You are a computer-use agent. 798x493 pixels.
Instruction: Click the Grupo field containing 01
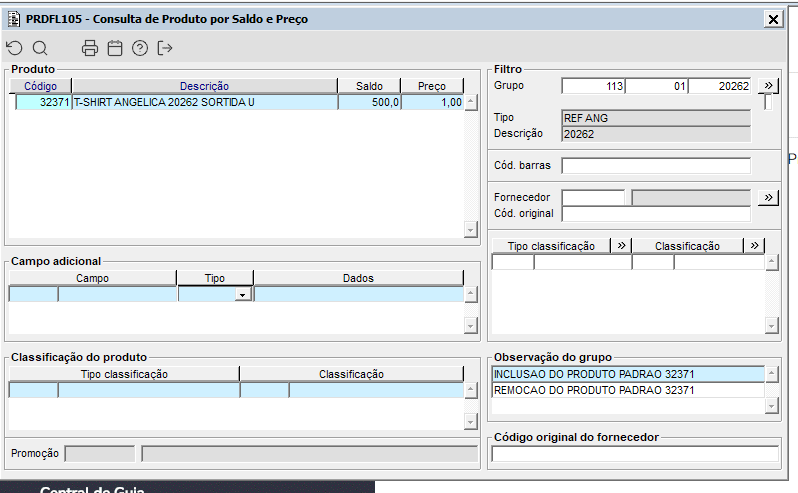pos(657,86)
